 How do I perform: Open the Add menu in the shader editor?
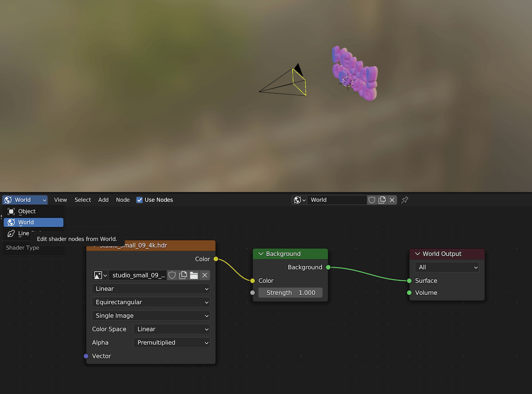coord(103,199)
